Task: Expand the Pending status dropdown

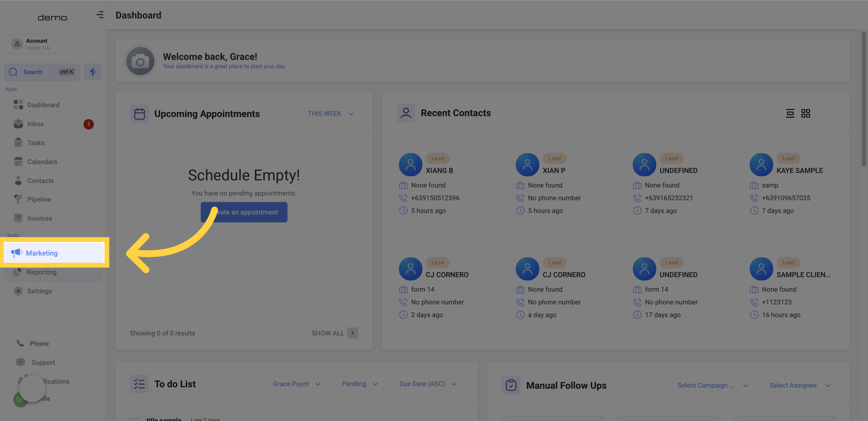Action: [360, 384]
